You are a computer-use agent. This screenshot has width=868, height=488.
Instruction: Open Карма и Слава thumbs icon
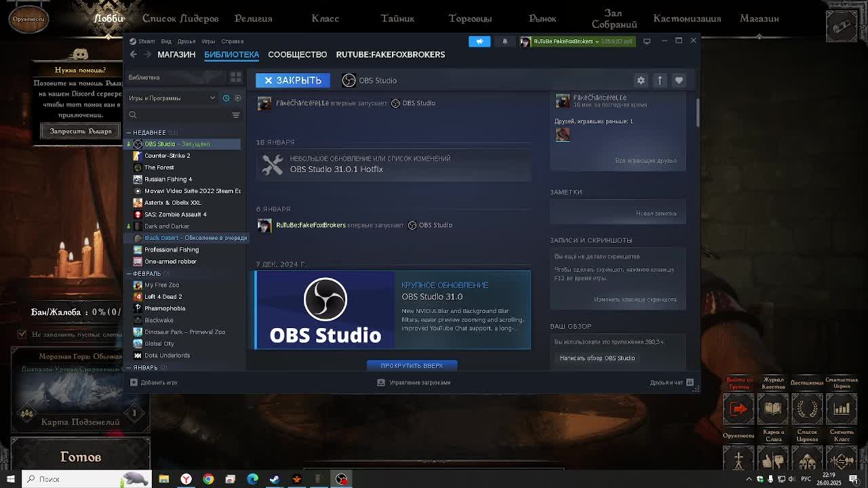coord(772,459)
